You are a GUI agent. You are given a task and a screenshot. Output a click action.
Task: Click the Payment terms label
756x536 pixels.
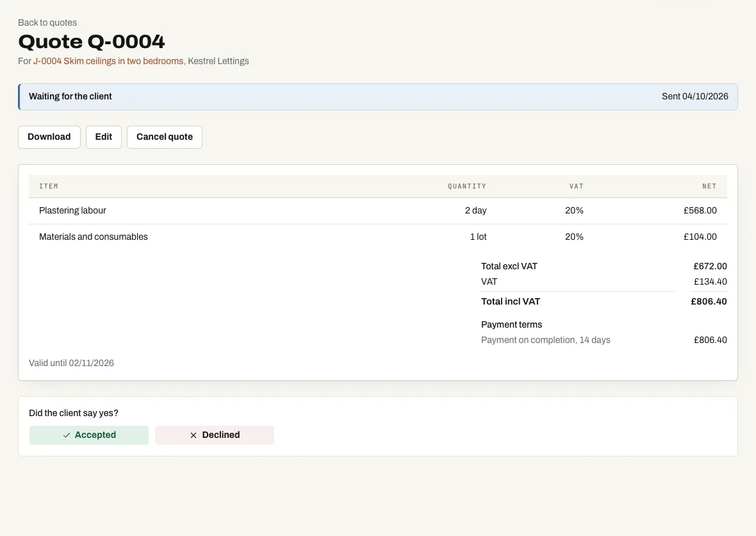click(511, 324)
